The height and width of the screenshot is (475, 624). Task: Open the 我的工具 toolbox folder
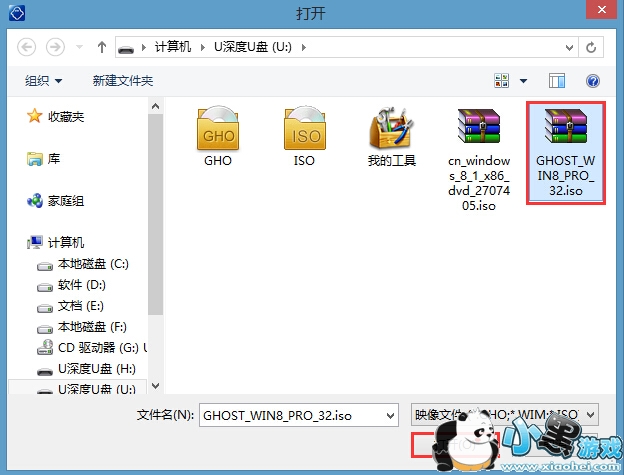click(x=392, y=136)
